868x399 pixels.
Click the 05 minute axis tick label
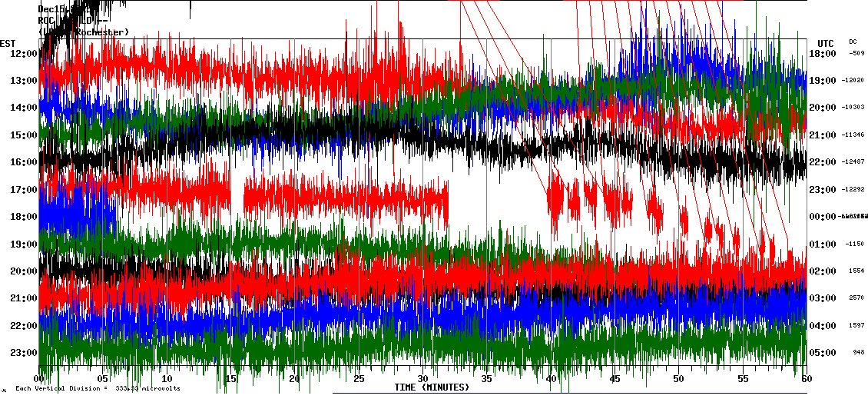point(103,379)
